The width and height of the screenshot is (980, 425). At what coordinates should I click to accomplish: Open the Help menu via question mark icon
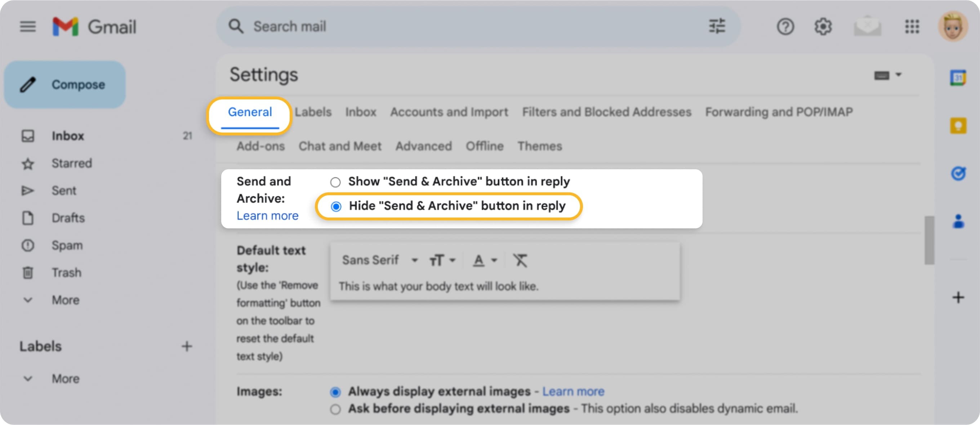(785, 26)
